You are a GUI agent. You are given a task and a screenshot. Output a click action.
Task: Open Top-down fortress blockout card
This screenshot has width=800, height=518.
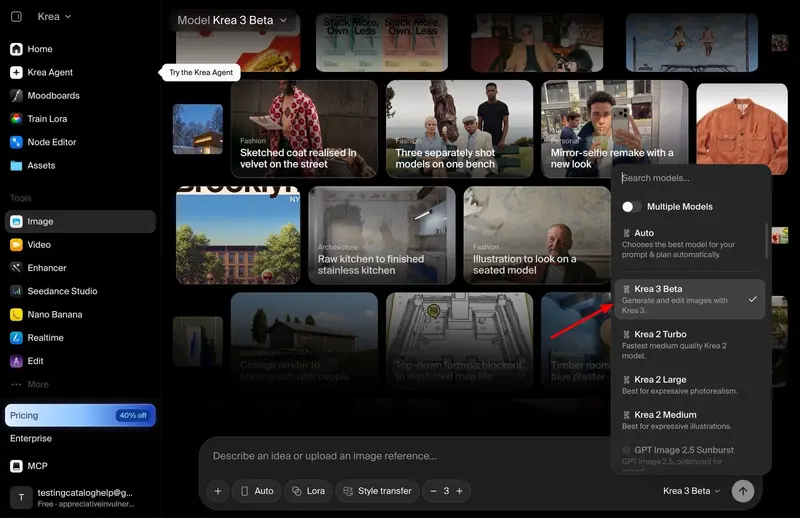pyautogui.click(x=459, y=341)
